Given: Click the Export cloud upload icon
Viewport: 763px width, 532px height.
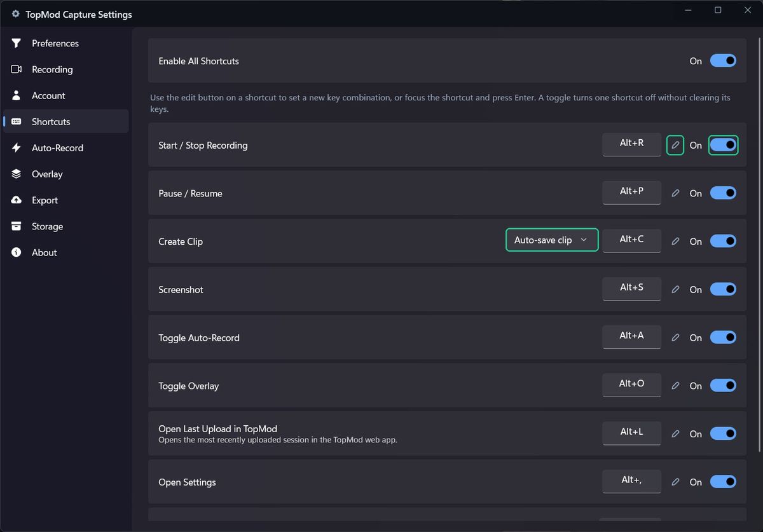Looking at the screenshot, I should point(17,200).
